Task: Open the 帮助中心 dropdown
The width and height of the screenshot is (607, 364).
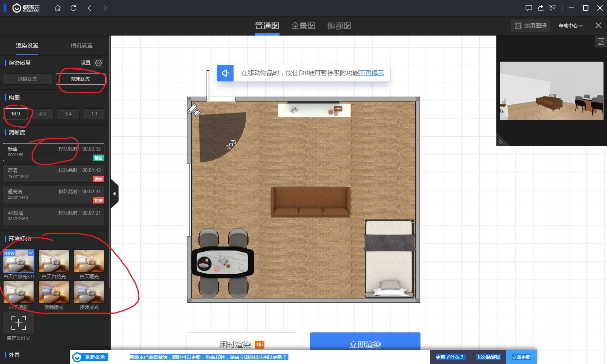Action: click(x=570, y=25)
